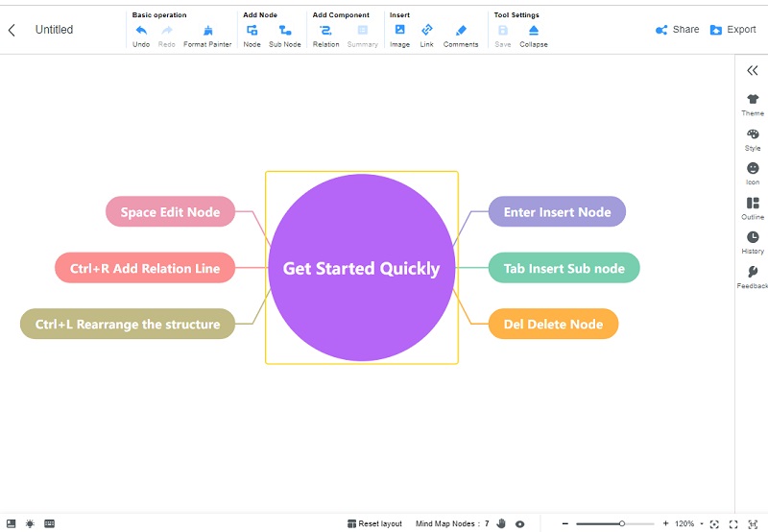Image resolution: width=768 pixels, height=532 pixels.
Task: Adjust the zoom slider handle
Action: (x=621, y=523)
